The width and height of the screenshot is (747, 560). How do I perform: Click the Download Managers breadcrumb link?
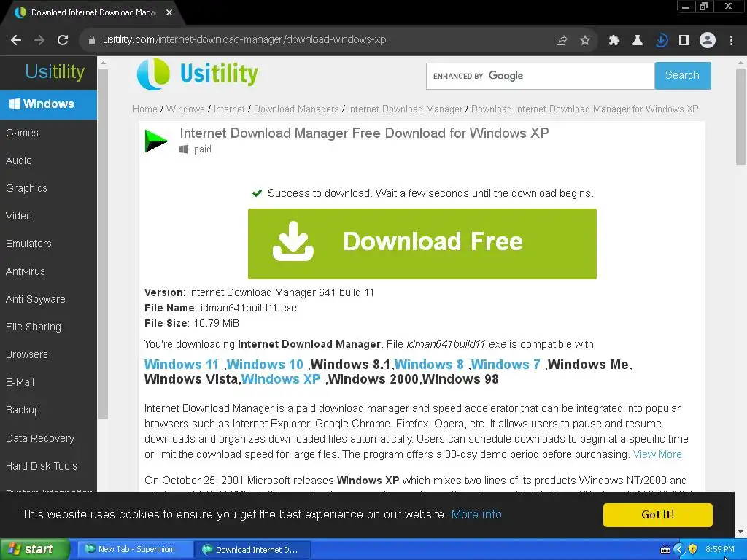coord(296,109)
